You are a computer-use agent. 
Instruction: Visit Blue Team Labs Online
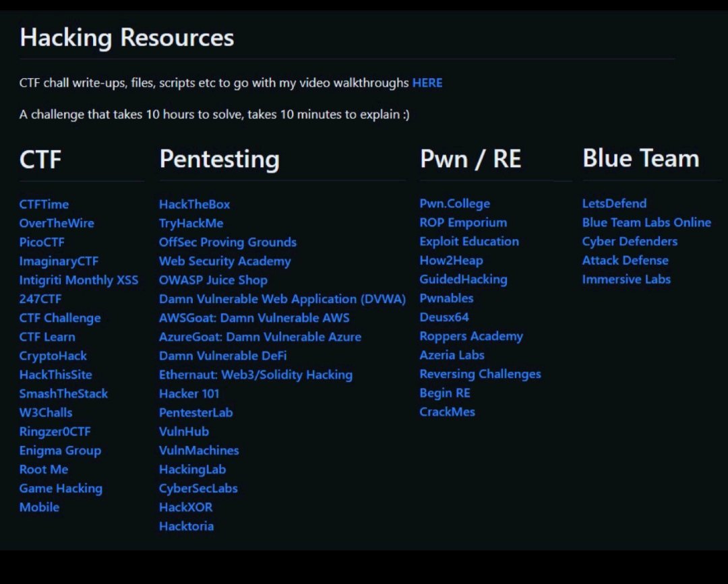(x=646, y=222)
